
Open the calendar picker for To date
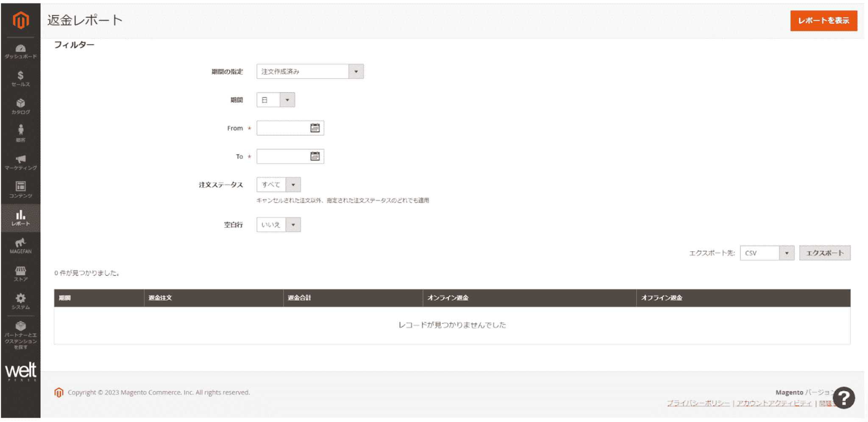314,156
